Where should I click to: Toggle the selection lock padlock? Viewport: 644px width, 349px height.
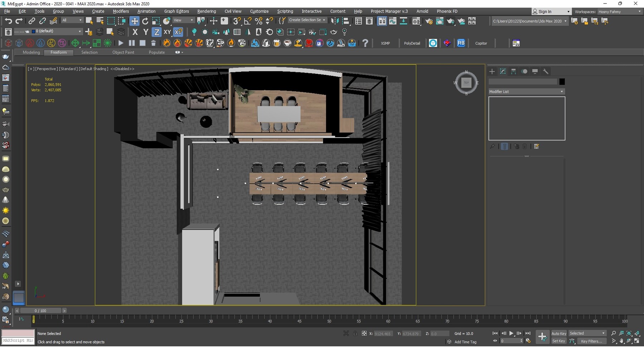pos(355,333)
